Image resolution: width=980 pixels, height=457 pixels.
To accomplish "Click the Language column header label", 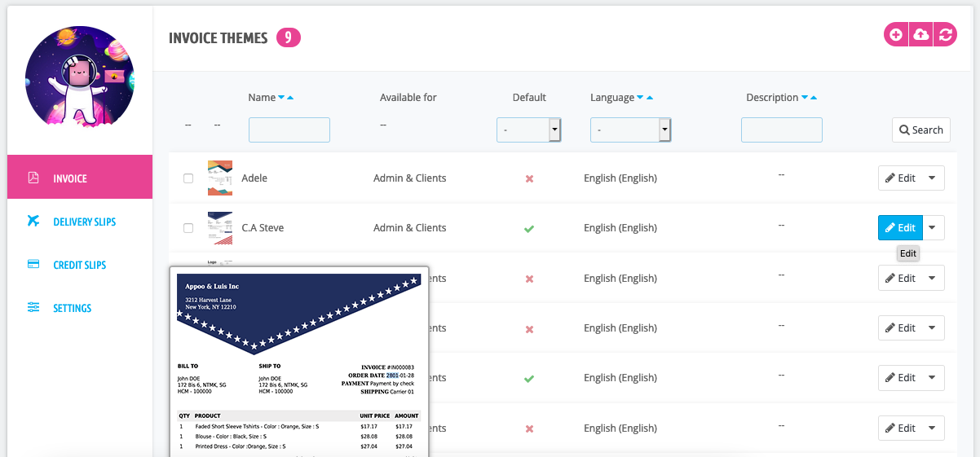I will (x=612, y=97).
